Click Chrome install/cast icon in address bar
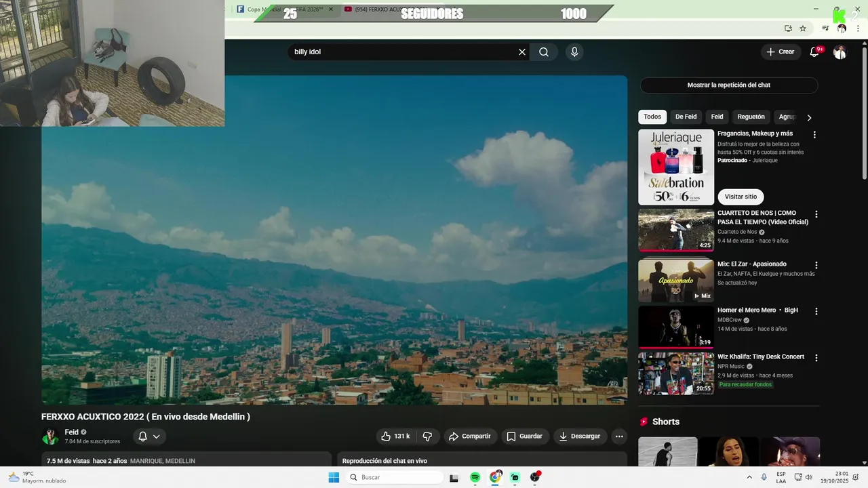 [788, 28]
